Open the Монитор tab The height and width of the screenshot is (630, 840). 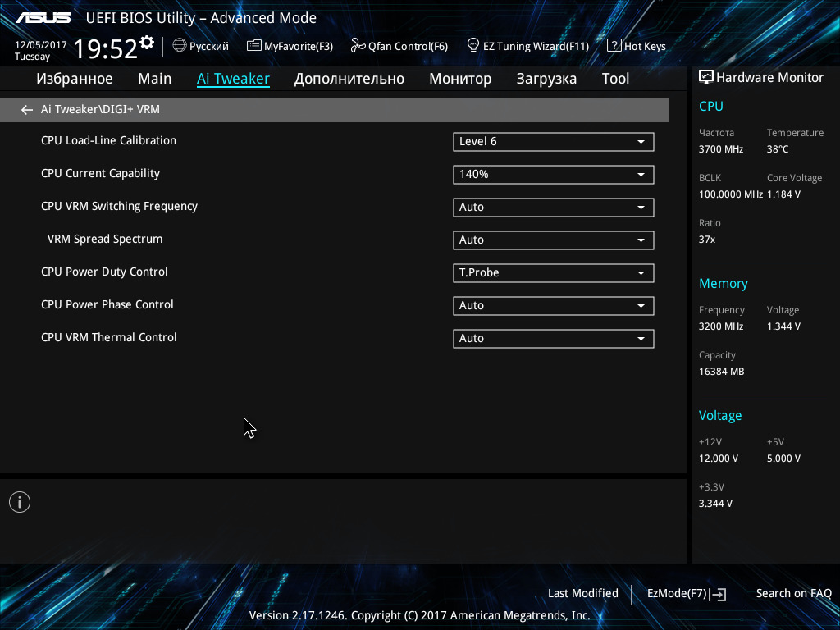pyautogui.click(x=460, y=79)
